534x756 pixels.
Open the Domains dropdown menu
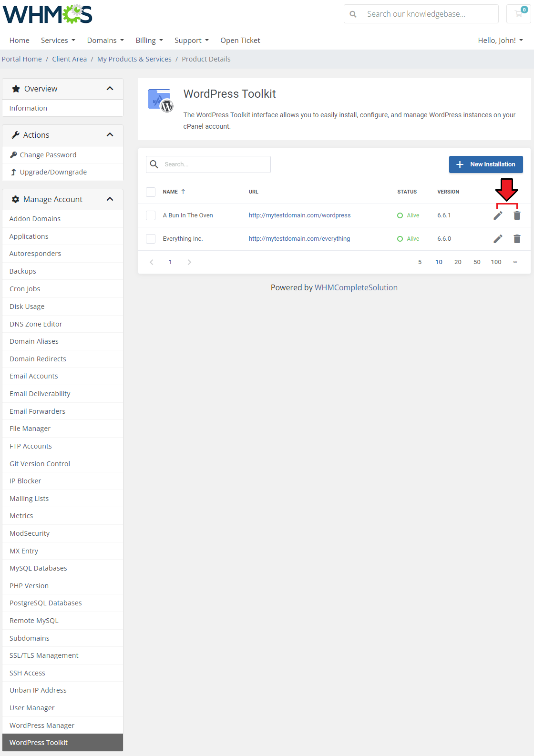105,41
